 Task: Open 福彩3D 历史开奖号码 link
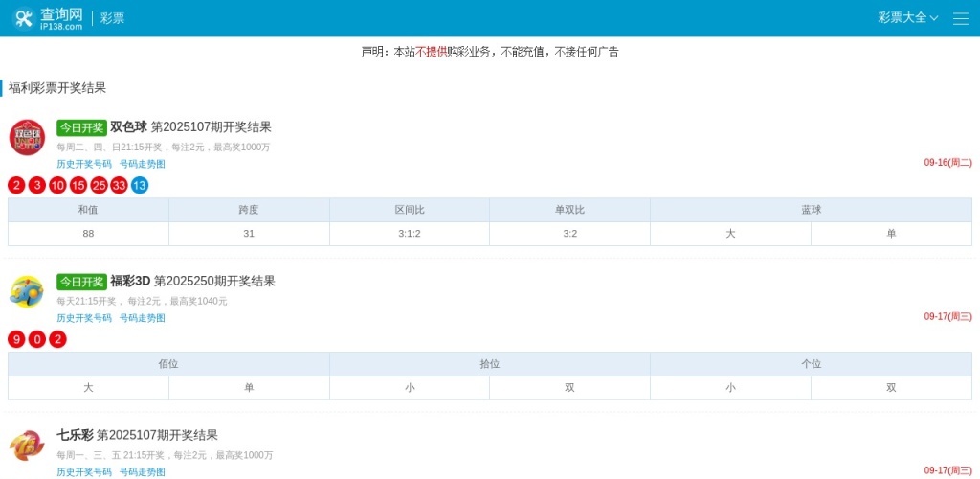pyautogui.click(x=84, y=318)
